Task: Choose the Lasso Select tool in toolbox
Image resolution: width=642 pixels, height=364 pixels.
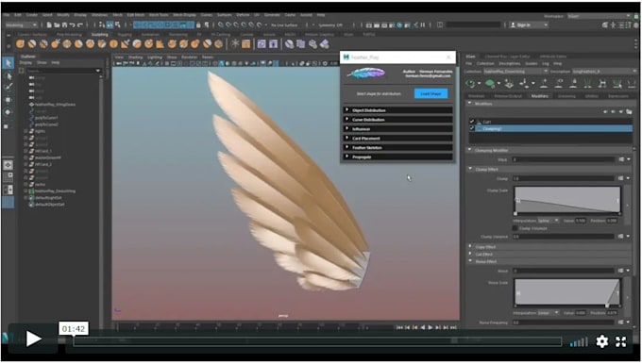Action: coord(8,75)
